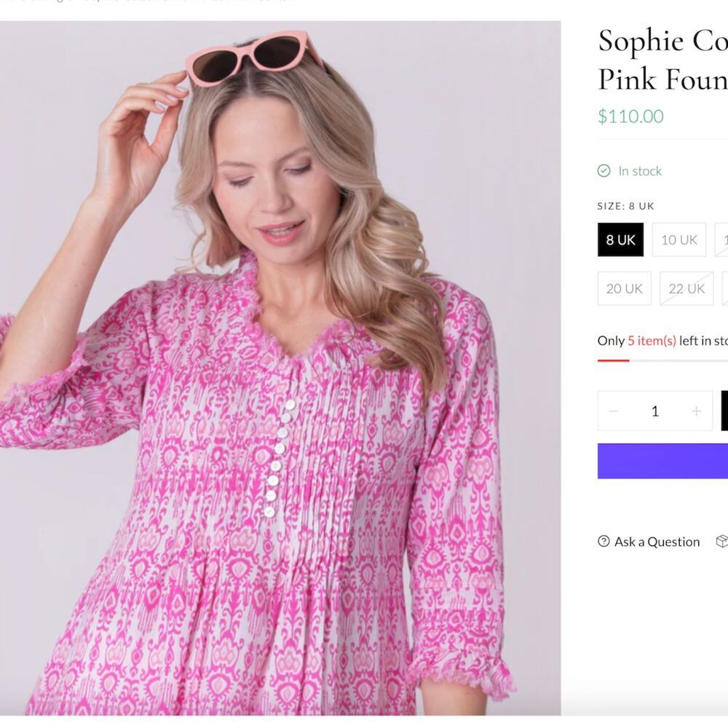Image resolution: width=728 pixels, height=728 pixels.
Task: Click the $110.00 price text
Action: click(x=630, y=116)
